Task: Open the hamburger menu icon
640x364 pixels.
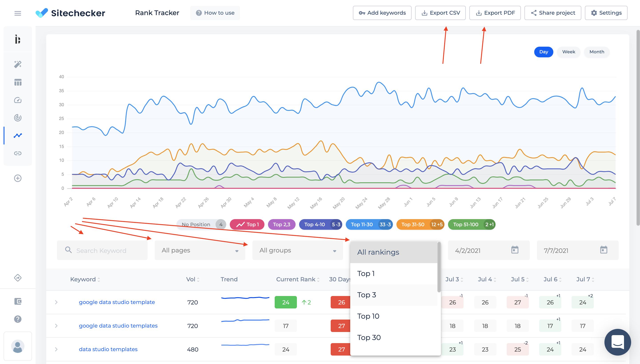Action: click(18, 13)
